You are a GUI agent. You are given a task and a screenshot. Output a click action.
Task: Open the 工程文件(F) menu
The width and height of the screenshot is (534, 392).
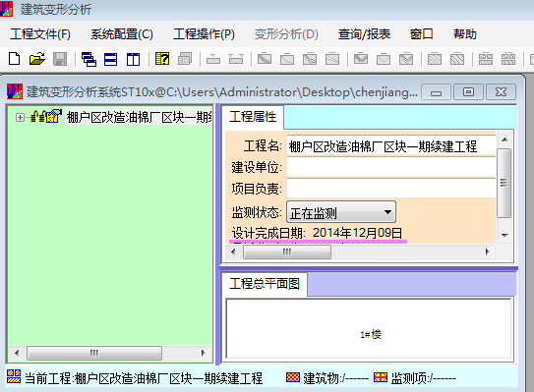point(40,34)
